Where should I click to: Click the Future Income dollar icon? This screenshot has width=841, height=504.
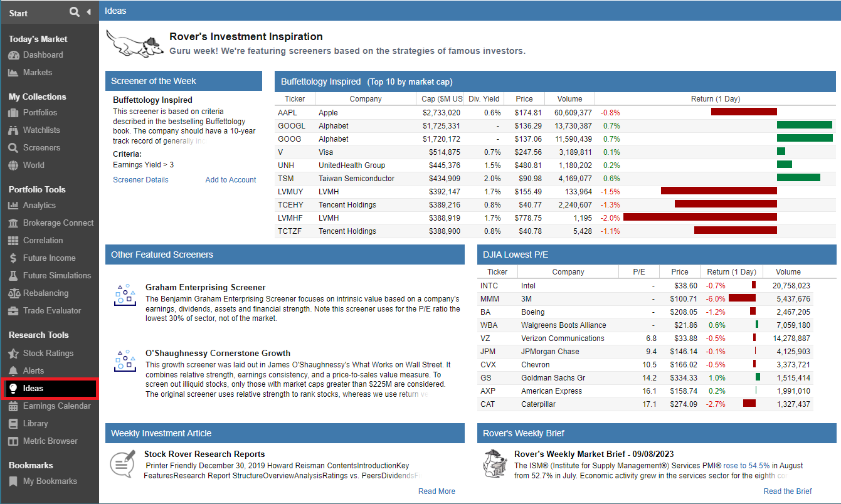click(13, 258)
